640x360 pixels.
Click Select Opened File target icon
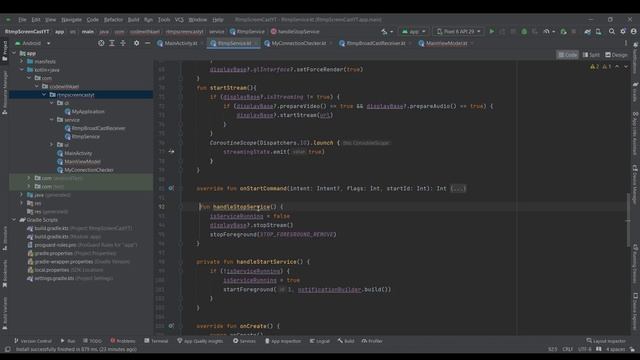tap(101, 43)
